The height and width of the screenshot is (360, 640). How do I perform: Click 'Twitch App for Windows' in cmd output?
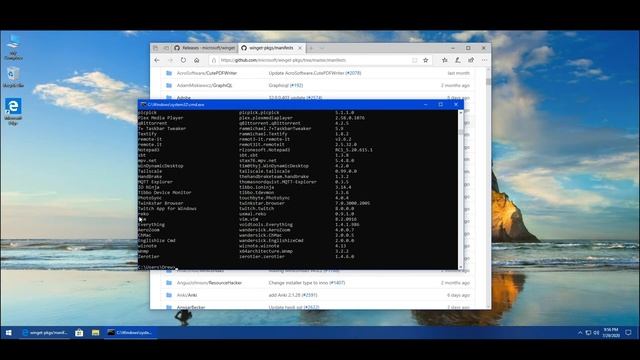click(x=167, y=208)
